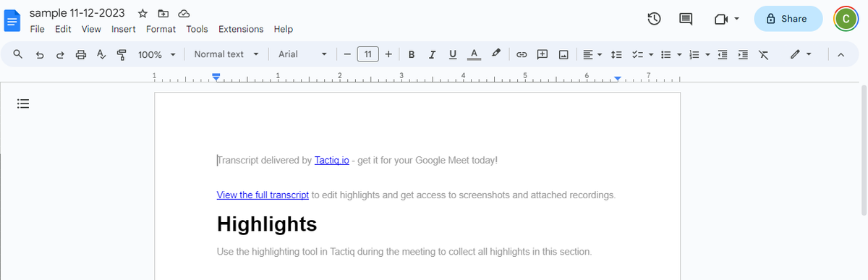Click the move to folder icon
The image size is (868, 280).
(x=163, y=13)
